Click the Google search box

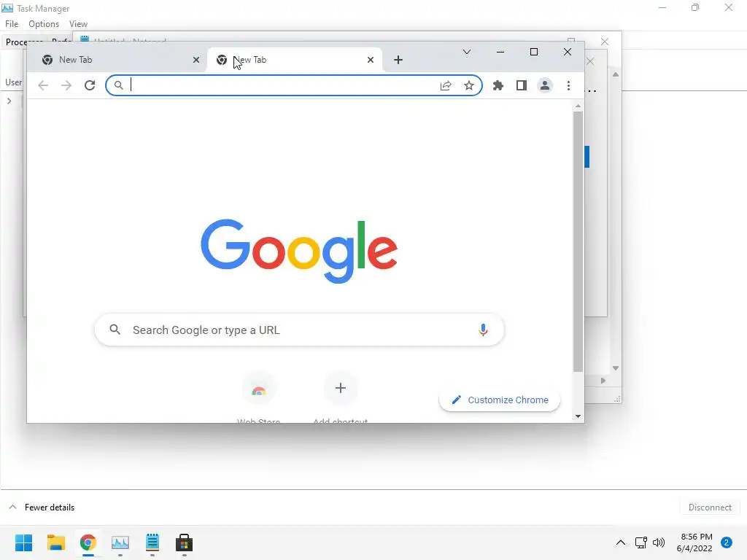299,330
